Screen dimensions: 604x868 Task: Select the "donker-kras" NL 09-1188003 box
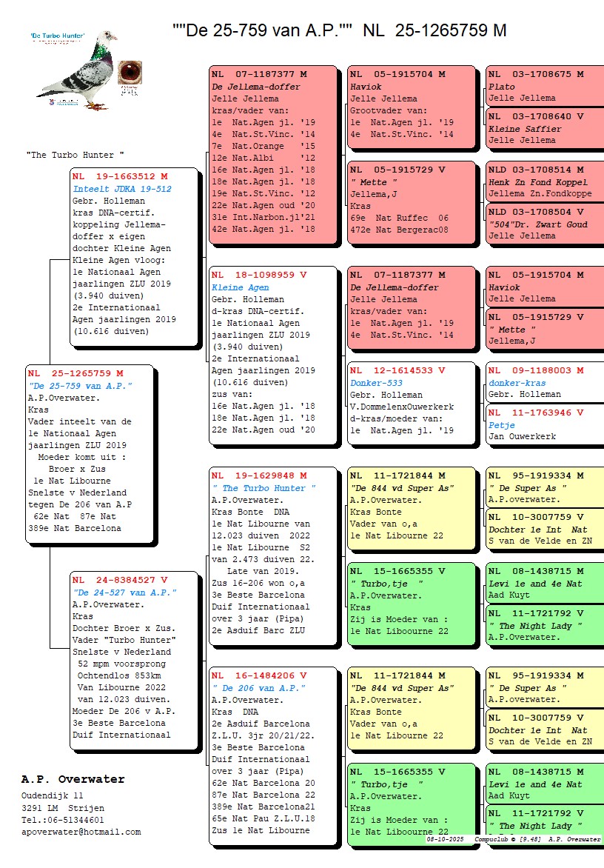544,382
